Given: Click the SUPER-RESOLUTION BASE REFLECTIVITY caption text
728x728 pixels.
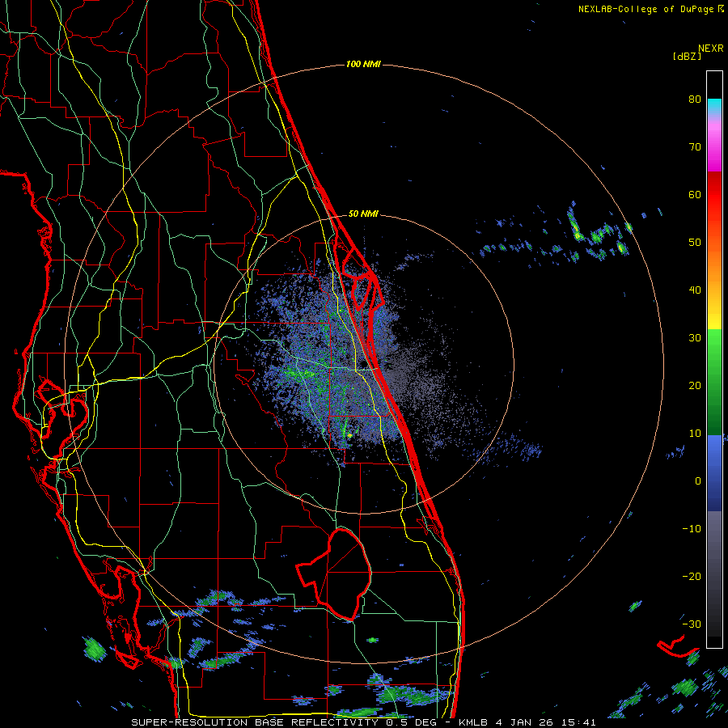Looking at the screenshot, I should (x=255, y=722).
